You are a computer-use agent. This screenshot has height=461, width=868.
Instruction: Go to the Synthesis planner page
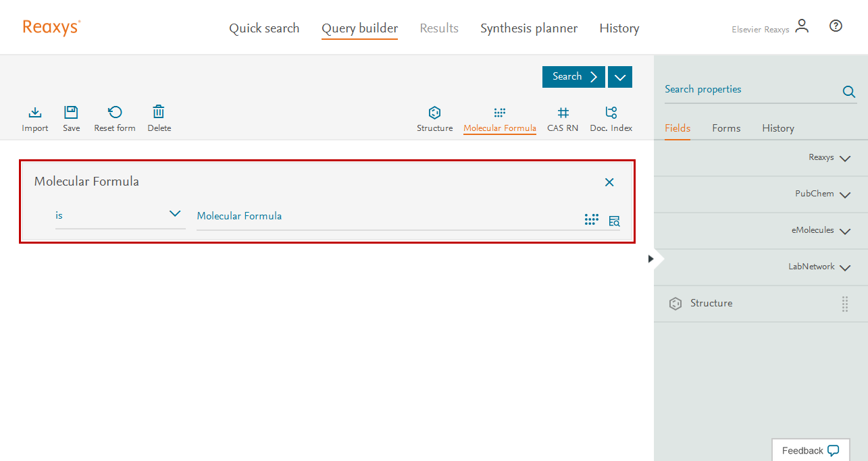529,28
